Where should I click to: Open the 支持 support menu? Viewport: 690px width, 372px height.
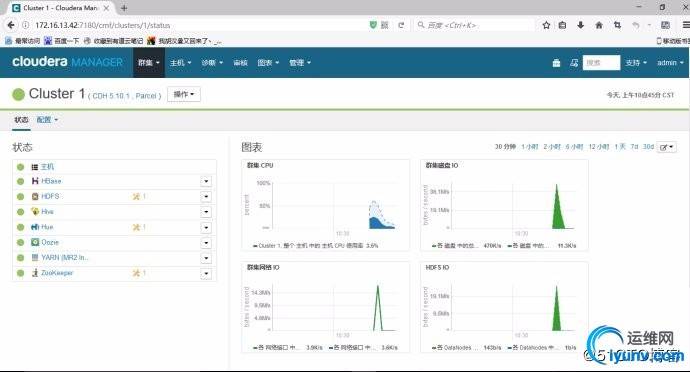[x=636, y=63]
